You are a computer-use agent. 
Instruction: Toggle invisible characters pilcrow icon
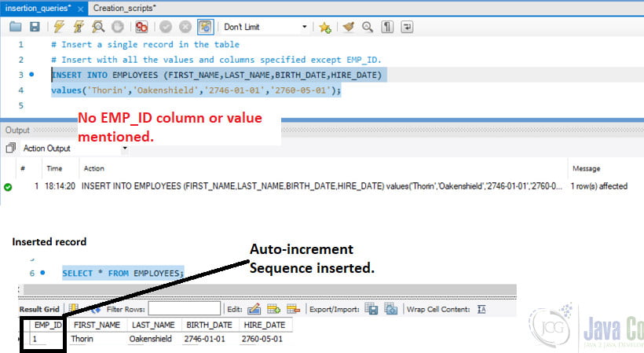tap(387, 27)
